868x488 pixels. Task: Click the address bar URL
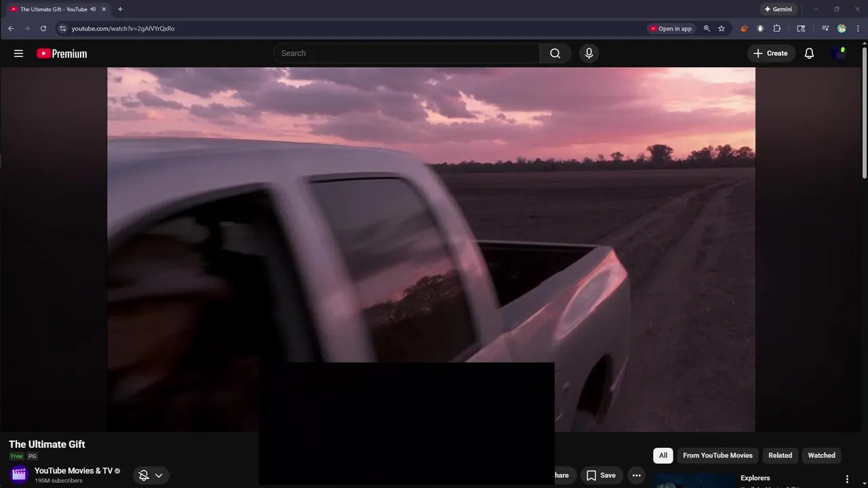point(123,28)
